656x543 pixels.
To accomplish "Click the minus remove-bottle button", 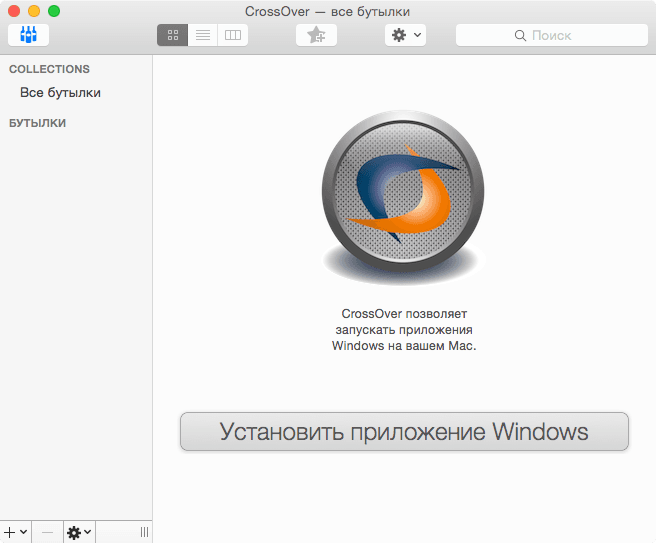I will (x=47, y=532).
